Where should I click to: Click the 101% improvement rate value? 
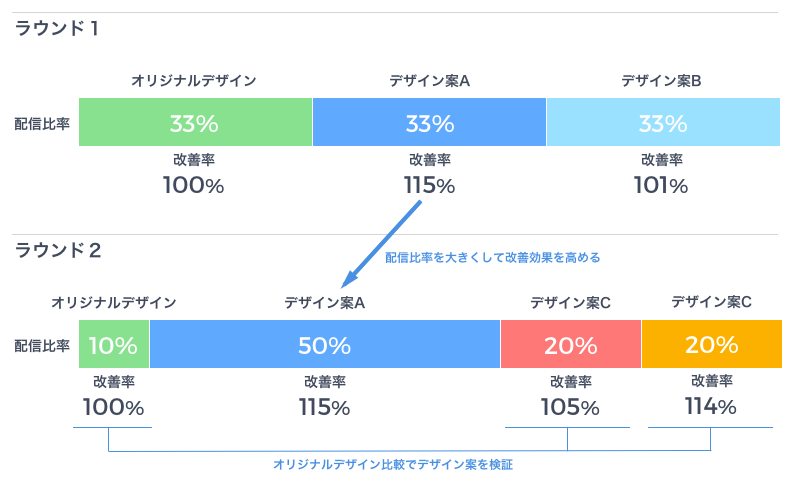pyautogui.click(x=661, y=186)
